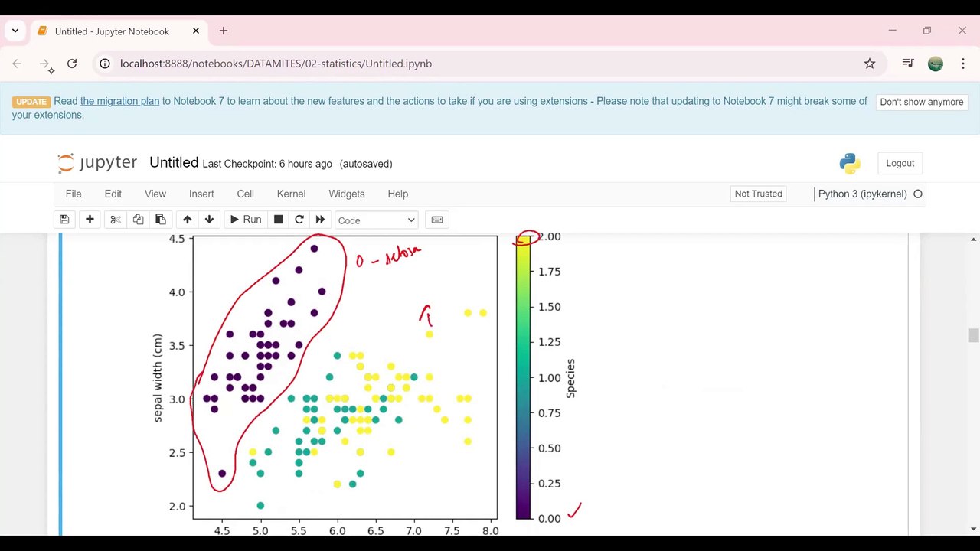980x551 pixels.
Task: Click the scrollbar up arrow
Action: coord(974,240)
